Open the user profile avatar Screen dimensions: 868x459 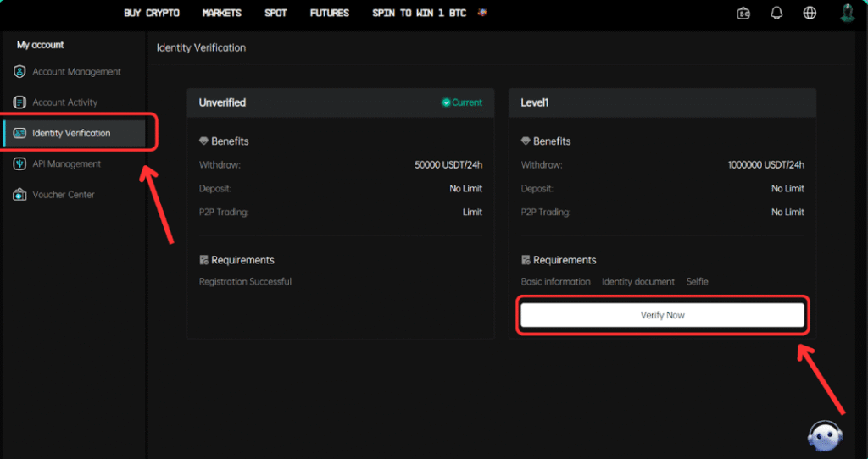pyautogui.click(x=847, y=13)
